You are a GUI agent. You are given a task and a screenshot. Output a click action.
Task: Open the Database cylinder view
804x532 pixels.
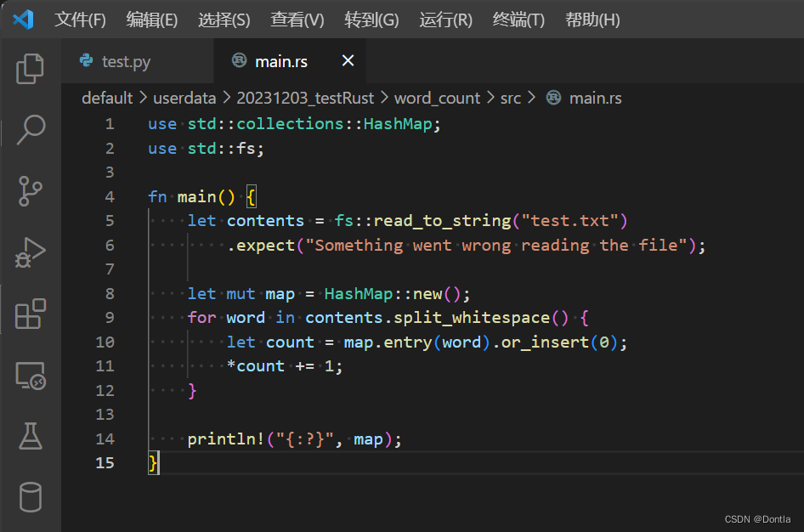coord(31,497)
